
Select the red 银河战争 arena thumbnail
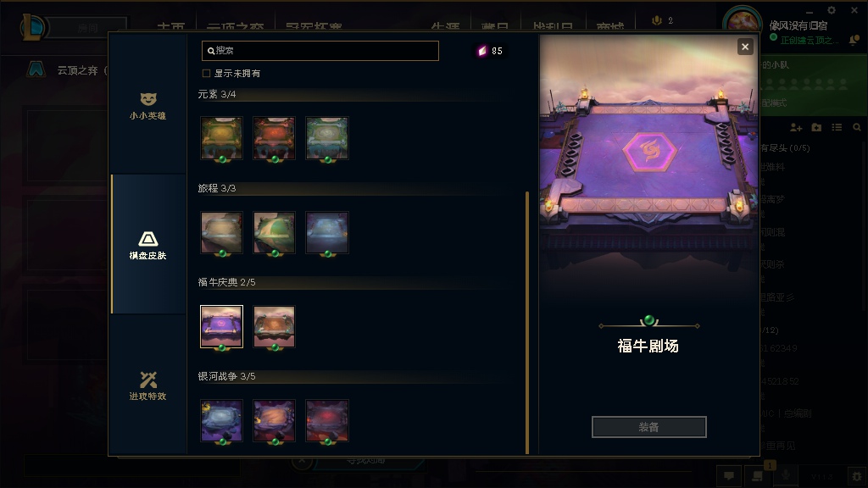pyautogui.click(x=327, y=420)
